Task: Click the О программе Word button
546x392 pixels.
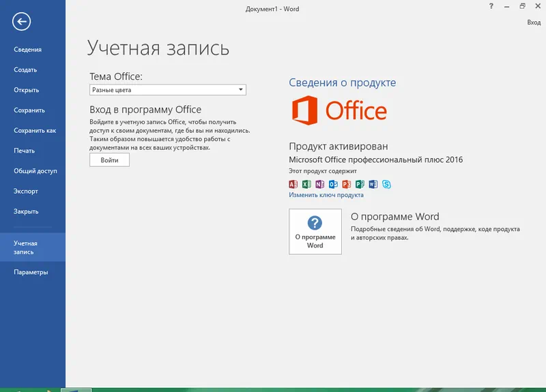Action: tap(315, 232)
